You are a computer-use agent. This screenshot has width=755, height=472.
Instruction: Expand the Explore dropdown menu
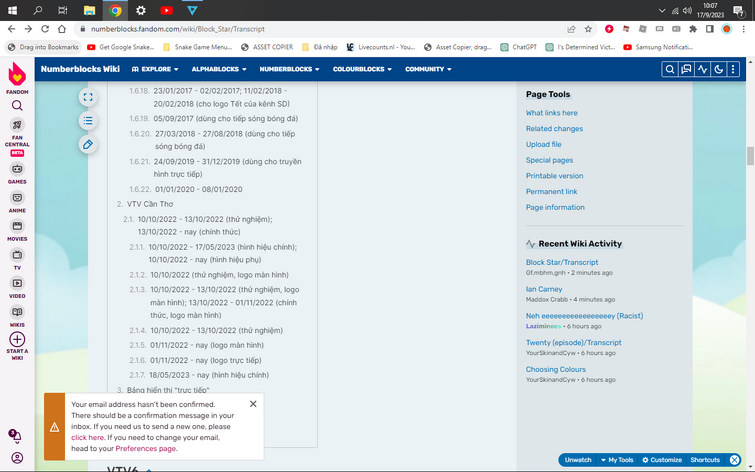click(155, 69)
